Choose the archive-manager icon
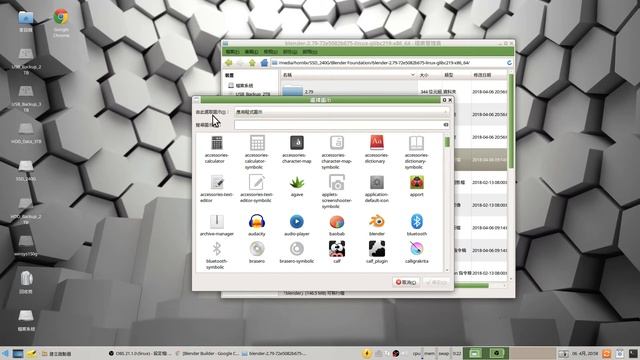640x360 pixels. click(217, 222)
